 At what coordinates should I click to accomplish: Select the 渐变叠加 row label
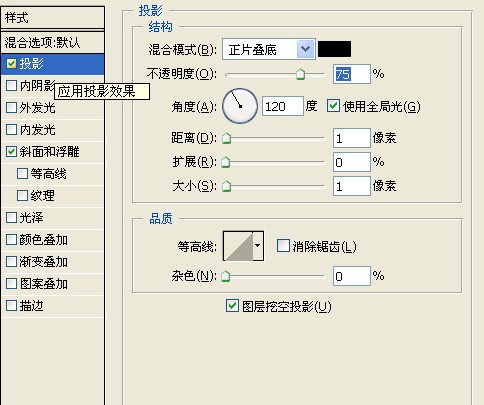pyautogui.click(x=43, y=262)
